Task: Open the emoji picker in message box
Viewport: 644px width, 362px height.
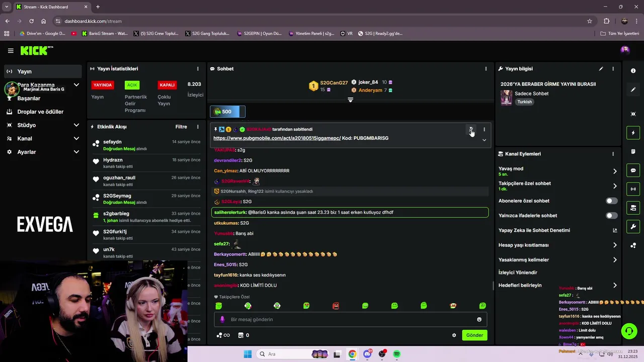Action: (x=479, y=319)
